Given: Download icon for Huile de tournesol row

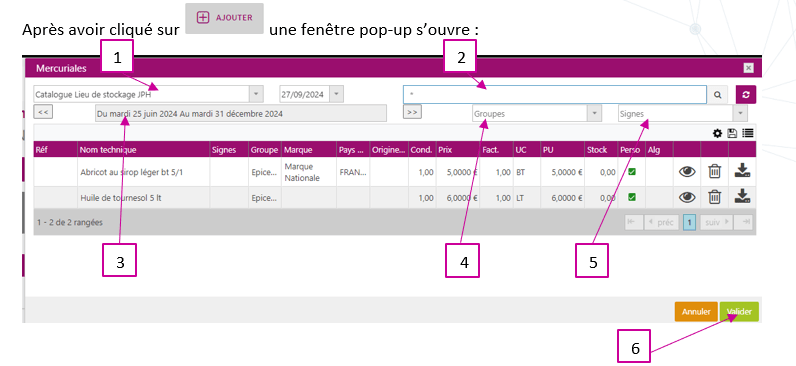Looking at the screenshot, I should (742, 196).
